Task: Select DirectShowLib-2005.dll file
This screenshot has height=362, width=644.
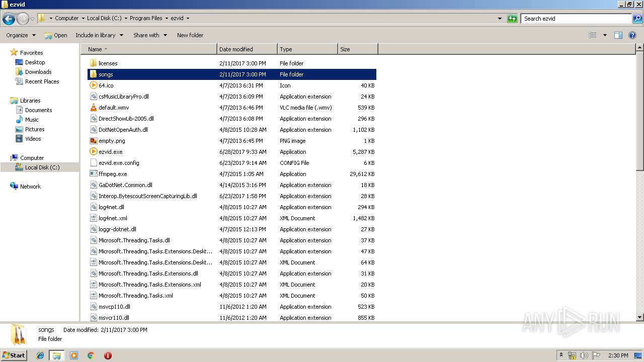Action: tap(126, 119)
